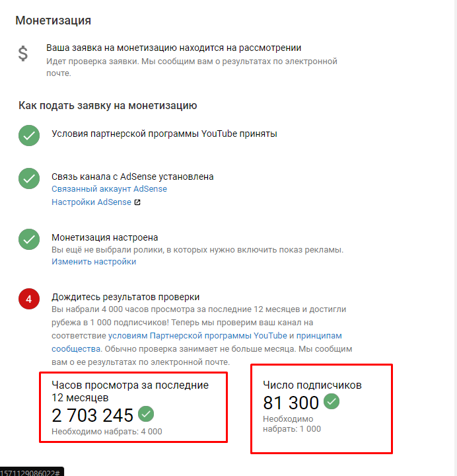Click external link icon after Настройки AdSense
Screen dimensions: 457x476
click(x=137, y=202)
